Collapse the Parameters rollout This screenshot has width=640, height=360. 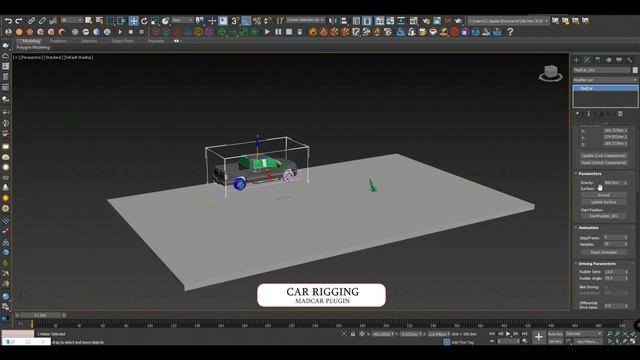point(590,173)
